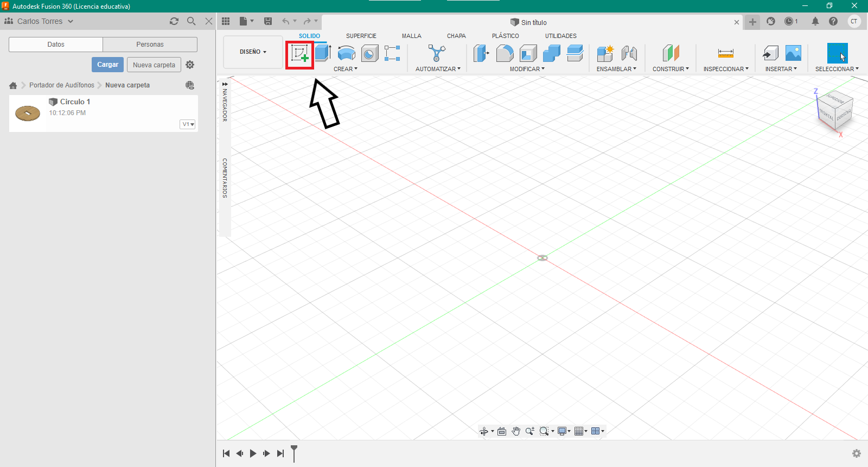This screenshot has width=868, height=467.
Task: Switch to the PLÁSTICO tab
Action: pos(506,36)
